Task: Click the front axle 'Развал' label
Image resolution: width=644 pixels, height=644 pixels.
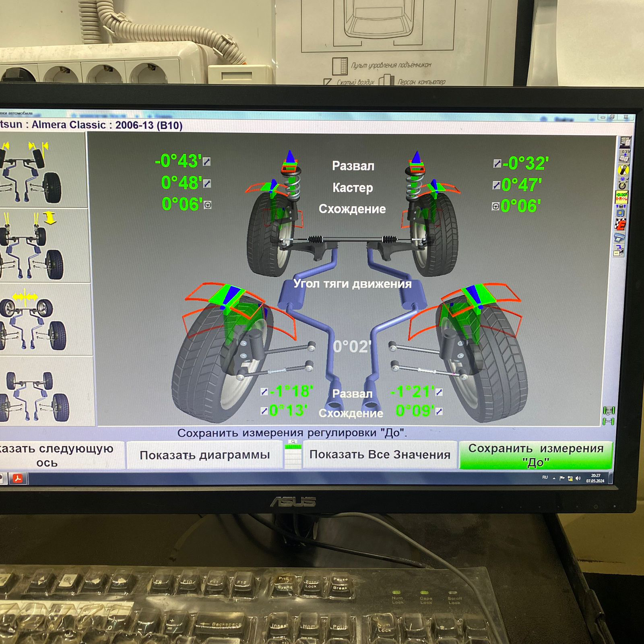Action: 353,166
